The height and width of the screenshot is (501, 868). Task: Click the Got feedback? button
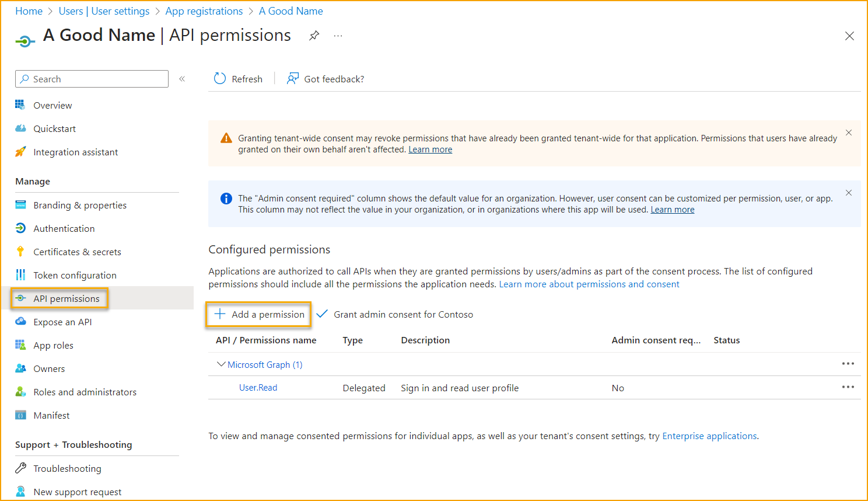click(325, 79)
